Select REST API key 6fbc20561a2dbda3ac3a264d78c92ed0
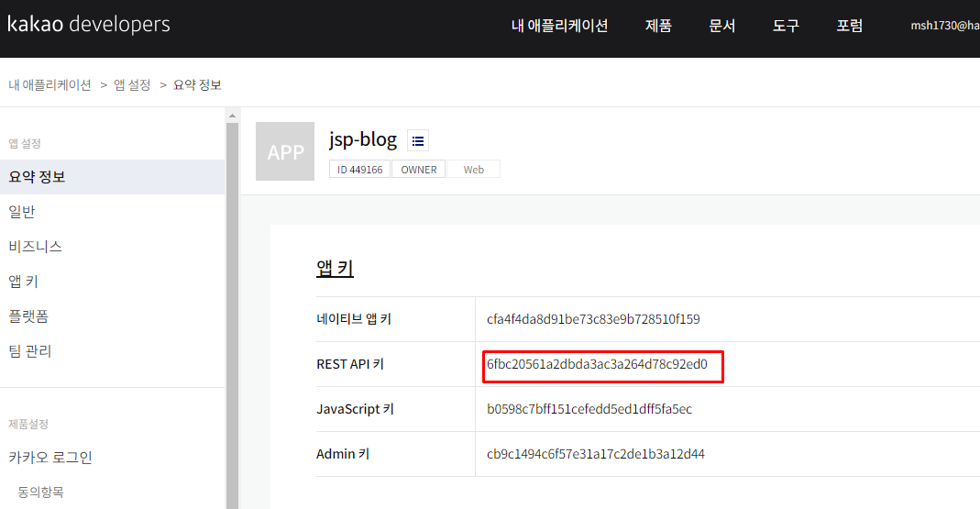The width and height of the screenshot is (980, 509). pyautogui.click(x=597, y=364)
